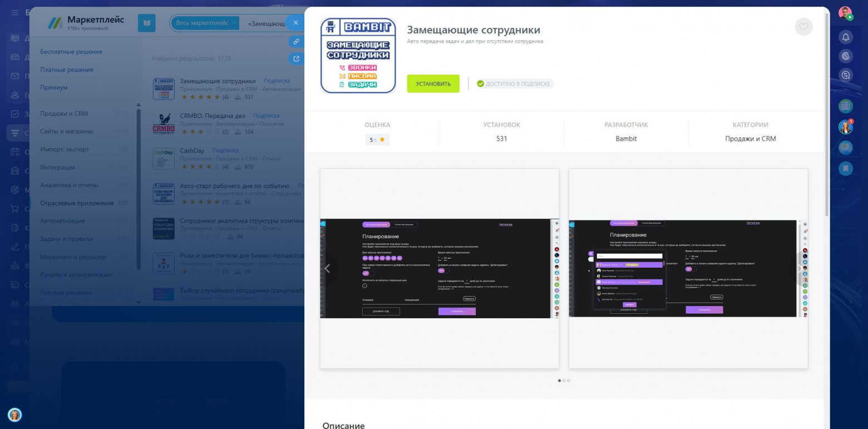
Task: Open 'Авто-старт рабочего дня по событию' result
Action: pyautogui.click(x=235, y=186)
